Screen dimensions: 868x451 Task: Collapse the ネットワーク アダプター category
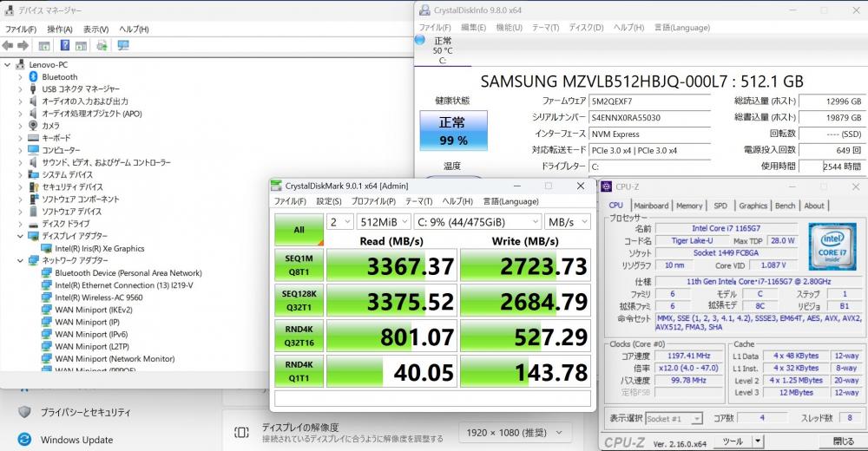point(21,260)
